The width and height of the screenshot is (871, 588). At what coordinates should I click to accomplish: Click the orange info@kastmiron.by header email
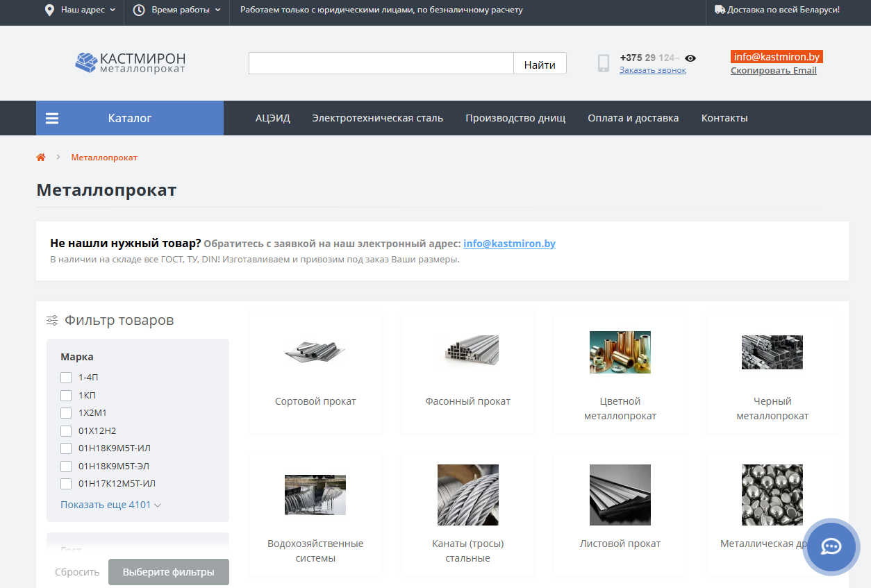[777, 57]
